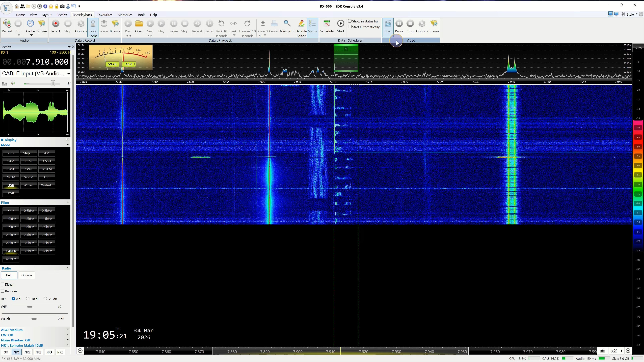Open the Favourites ribbon tab

point(105,15)
